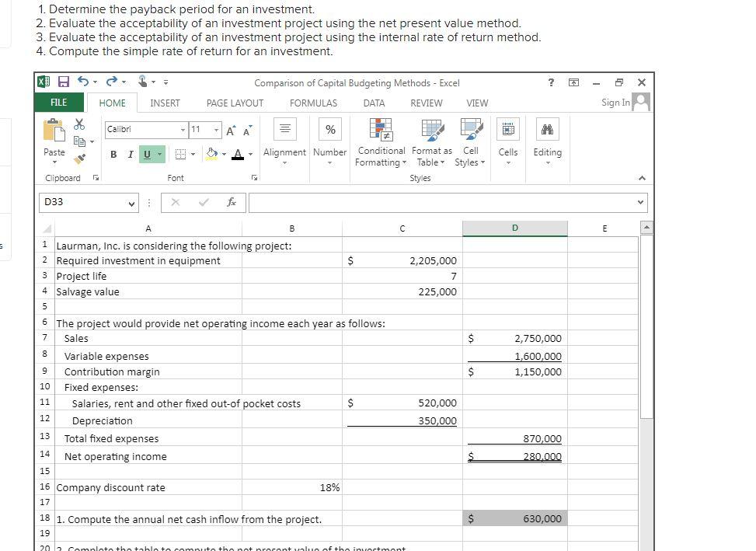Open the Cells group
The image size is (756, 551).
point(508,142)
